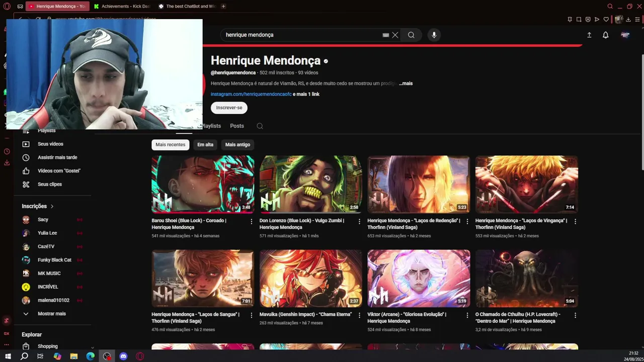Image resolution: width=644 pixels, height=362 pixels.
Task: Open Chamado de Cthulhu video title
Action: [x=518, y=318]
